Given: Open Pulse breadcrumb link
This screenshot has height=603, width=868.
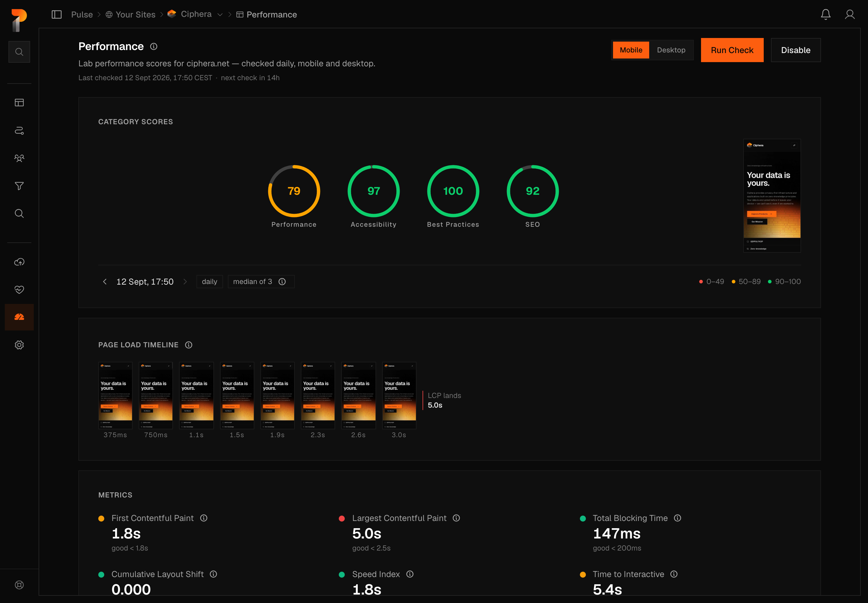Looking at the screenshot, I should tap(82, 14).
